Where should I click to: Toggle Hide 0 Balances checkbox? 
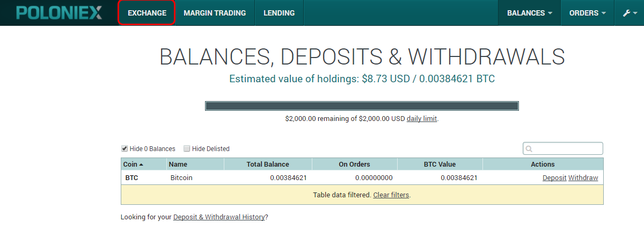click(x=125, y=148)
